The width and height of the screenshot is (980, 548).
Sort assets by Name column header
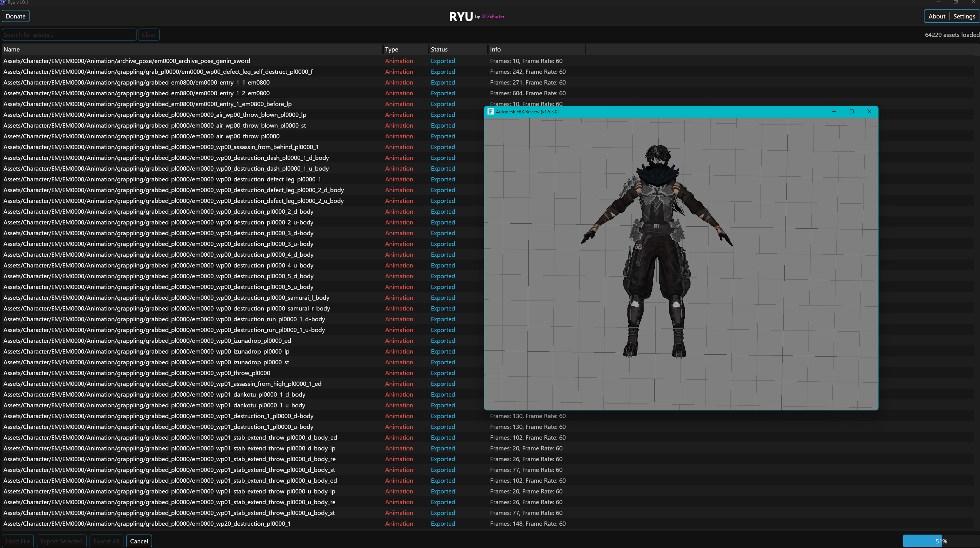point(12,49)
